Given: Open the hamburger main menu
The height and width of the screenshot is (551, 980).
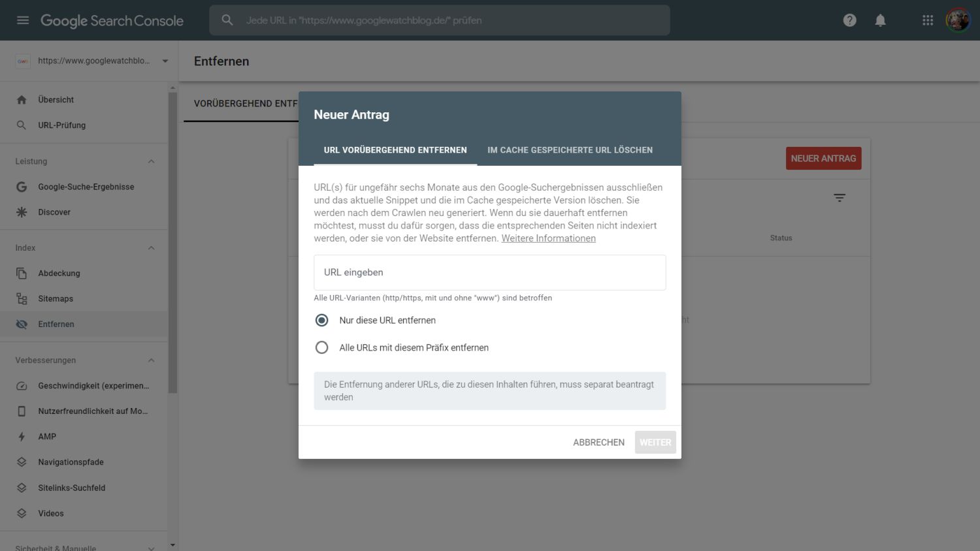Looking at the screenshot, I should click(23, 20).
